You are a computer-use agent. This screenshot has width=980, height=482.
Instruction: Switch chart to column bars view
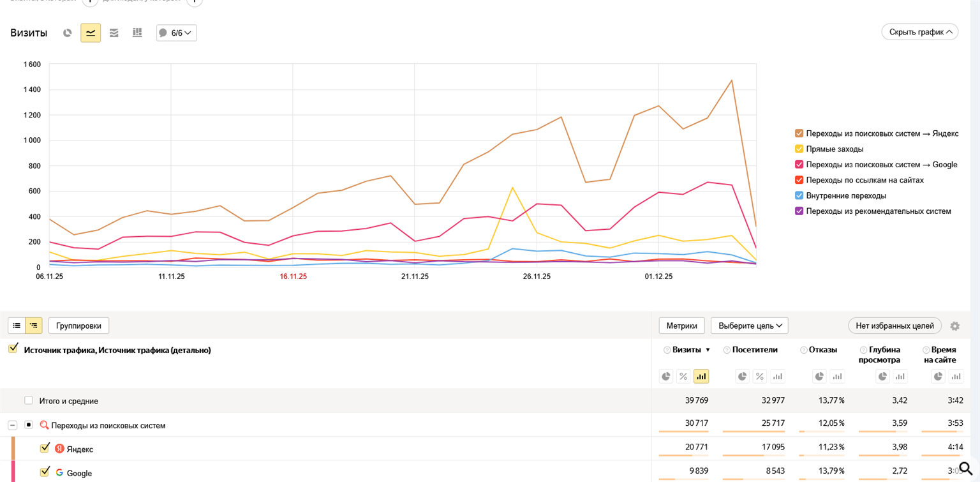click(137, 33)
